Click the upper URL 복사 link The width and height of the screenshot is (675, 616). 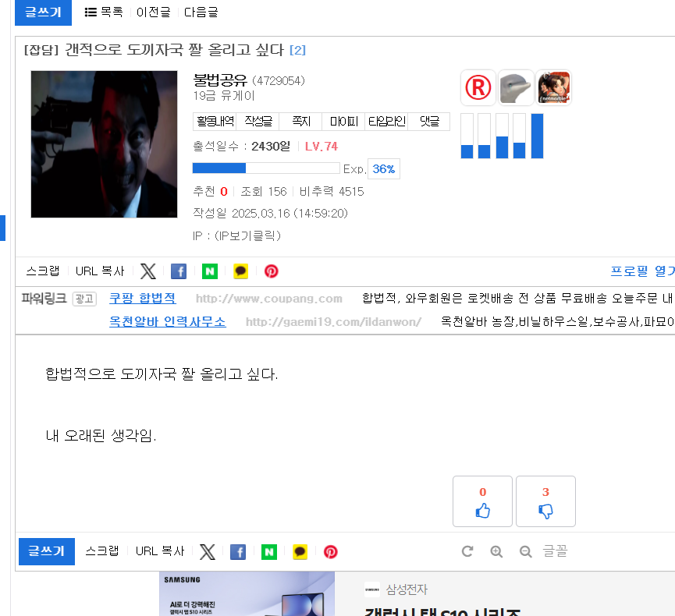[x=100, y=271]
